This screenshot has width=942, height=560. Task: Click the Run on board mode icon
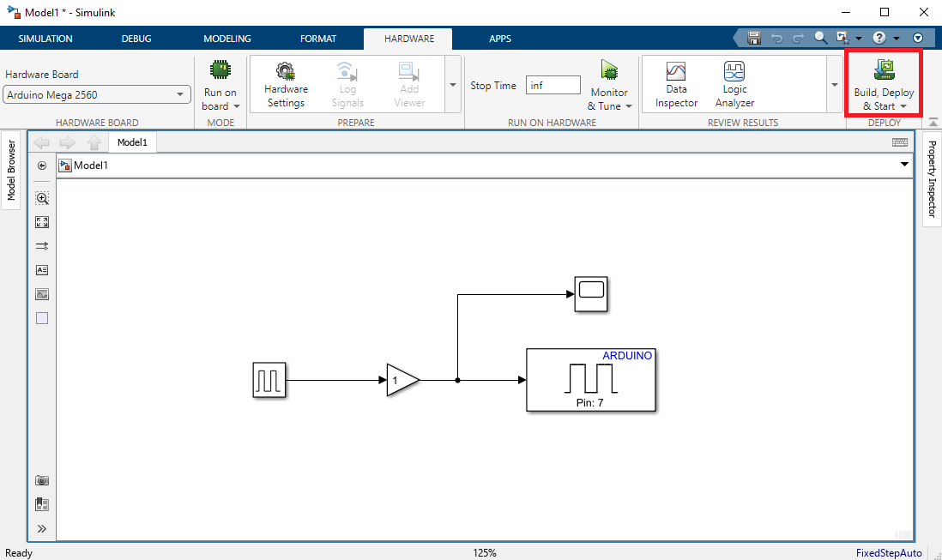tap(220, 70)
